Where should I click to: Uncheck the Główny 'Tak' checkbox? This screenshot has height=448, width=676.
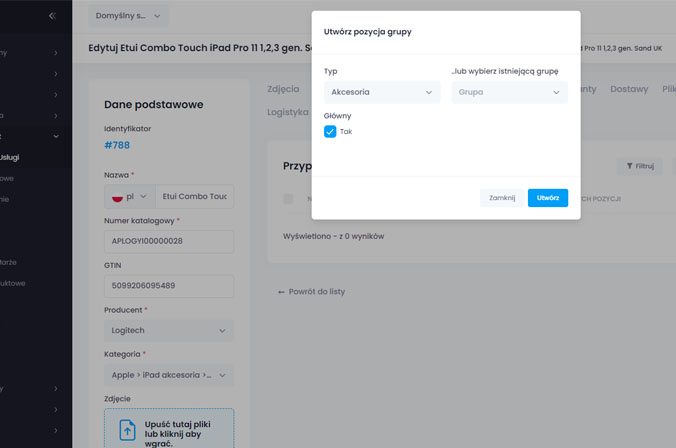[x=330, y=132]
